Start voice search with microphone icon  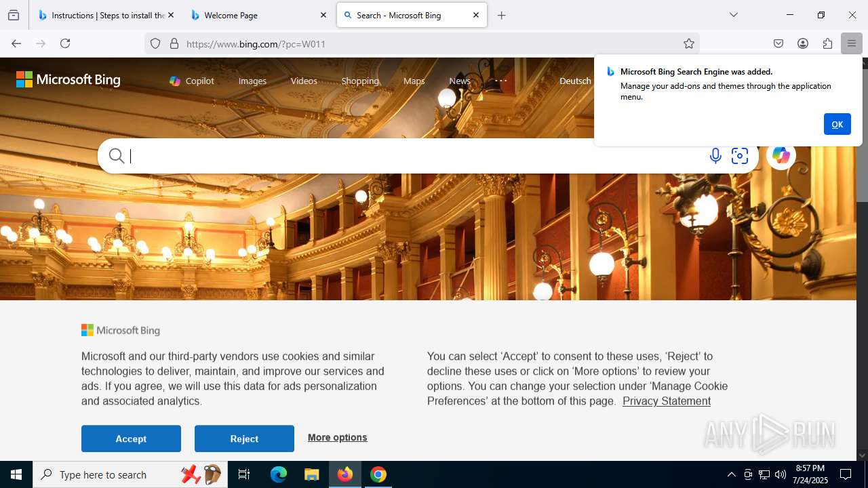click(715, 156)
